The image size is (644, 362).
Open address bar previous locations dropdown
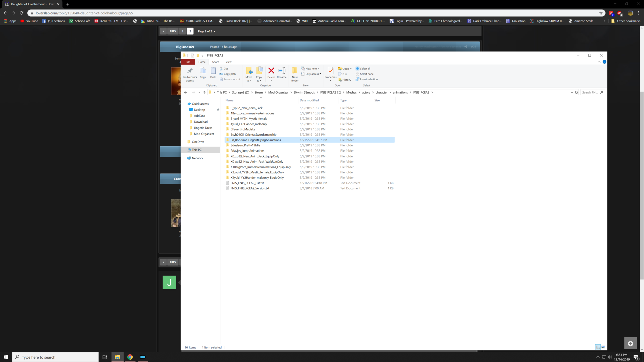click(x=572, y=92)
